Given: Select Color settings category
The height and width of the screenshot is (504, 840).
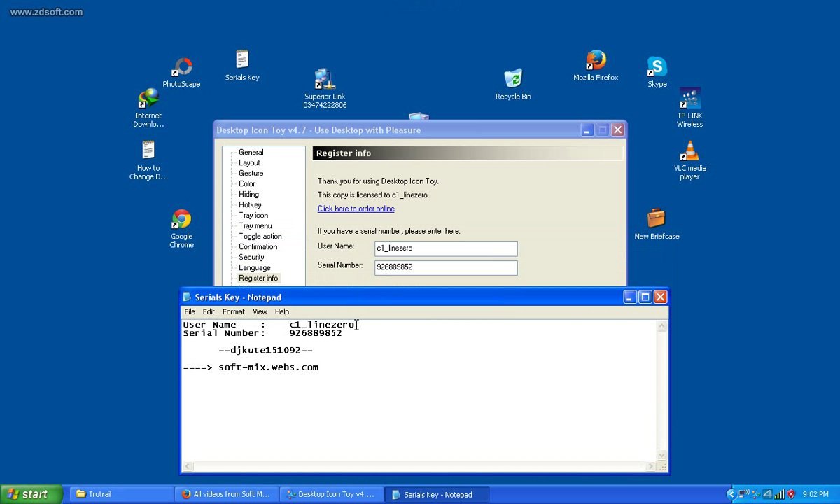Looking at the screenshot, I should coord(246,183).
